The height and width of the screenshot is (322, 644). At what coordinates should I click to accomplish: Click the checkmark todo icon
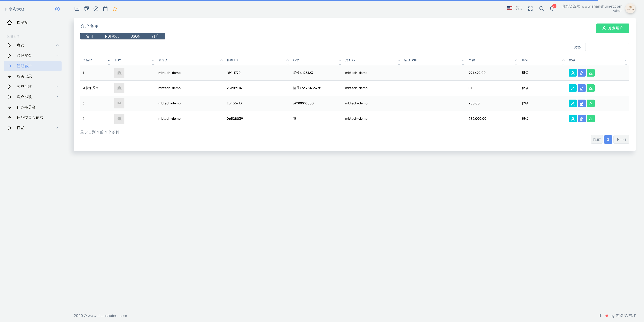point(96,9)
